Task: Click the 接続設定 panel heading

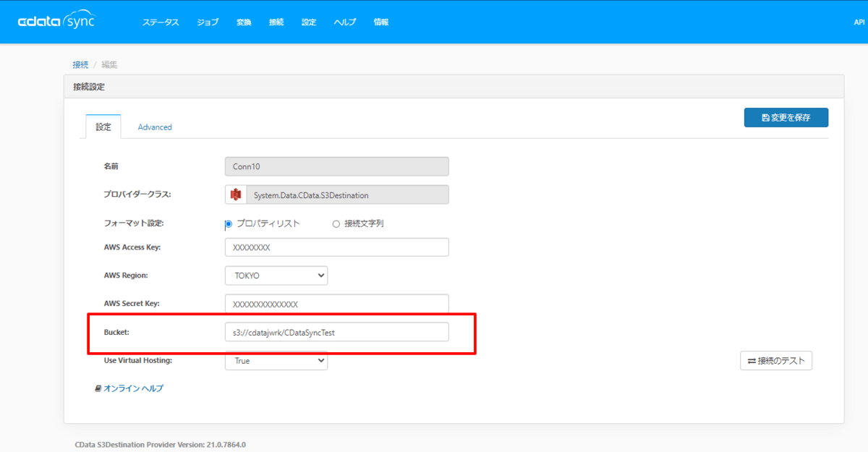Action: [89, 86]
